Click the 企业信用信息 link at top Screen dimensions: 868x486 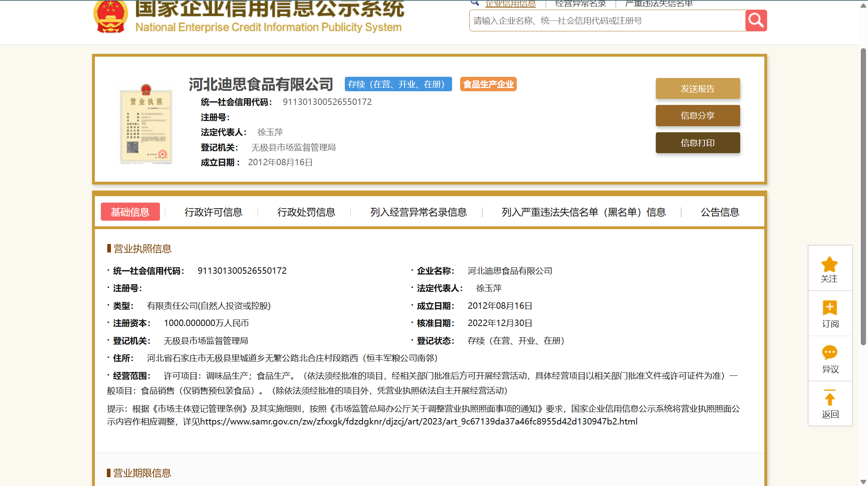point(510,4)
